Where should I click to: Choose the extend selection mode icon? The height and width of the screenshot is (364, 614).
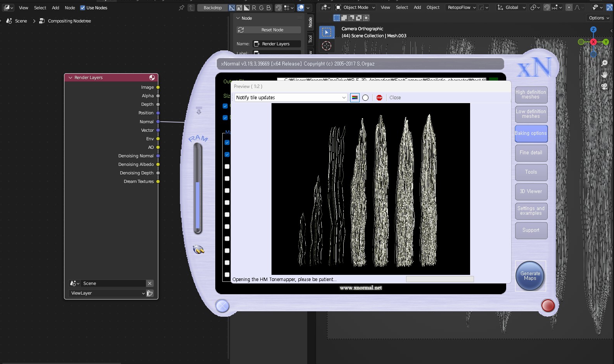click(x=344, y=18)
